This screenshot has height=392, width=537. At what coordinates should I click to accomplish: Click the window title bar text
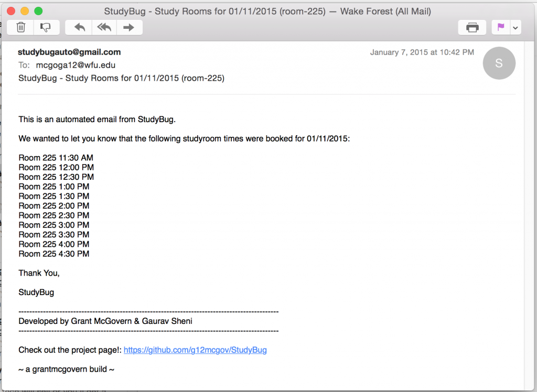point(267,12)
